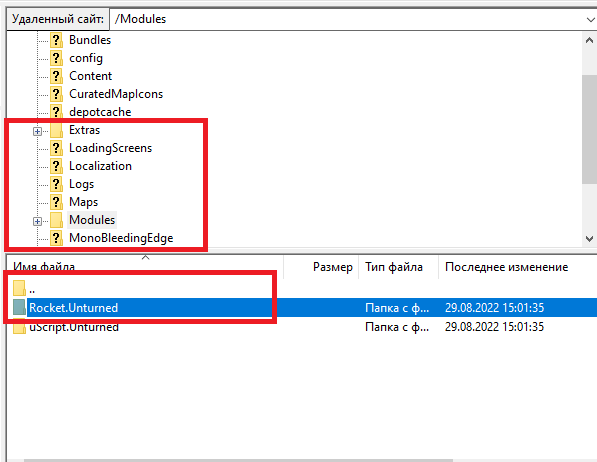
Task: Click the config folder question-mark icon
Action: click(56, 58)
